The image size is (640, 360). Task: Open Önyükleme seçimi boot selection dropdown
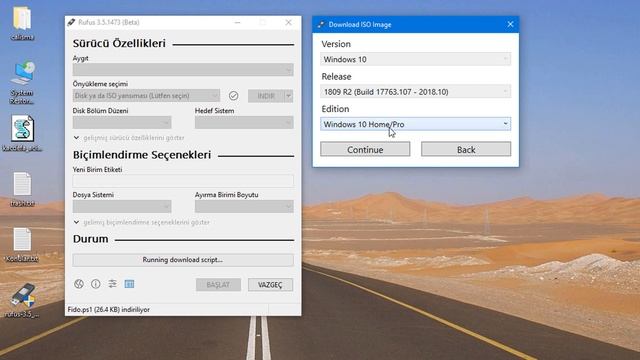146,96
